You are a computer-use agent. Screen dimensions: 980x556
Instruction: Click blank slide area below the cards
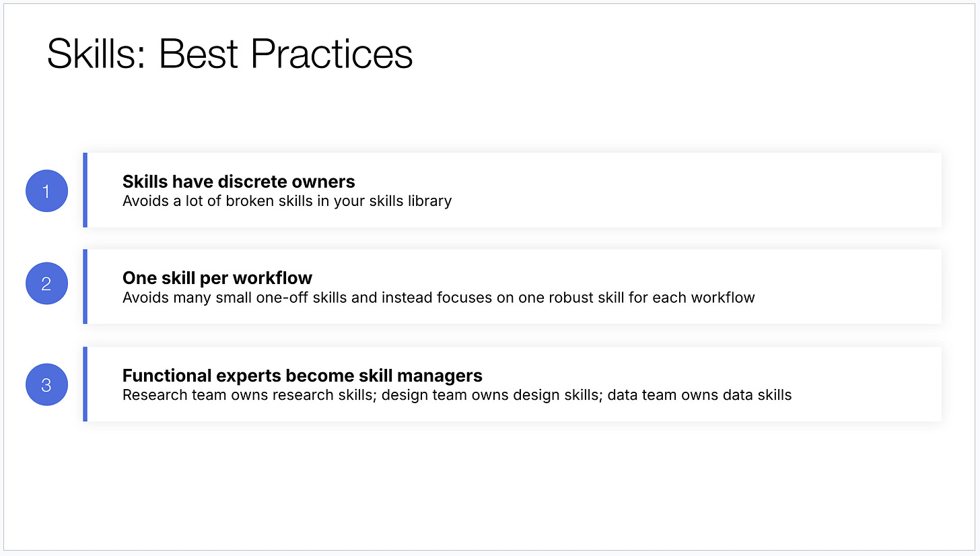[x=490, y=485]
